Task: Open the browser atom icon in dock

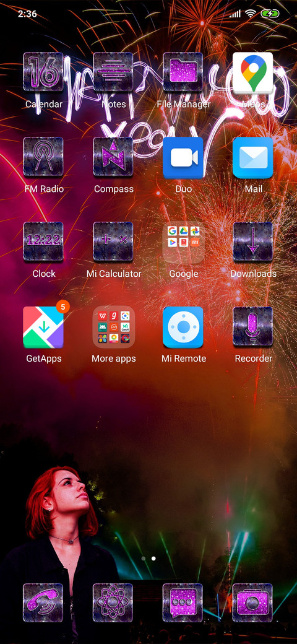Action: (113, 603)
